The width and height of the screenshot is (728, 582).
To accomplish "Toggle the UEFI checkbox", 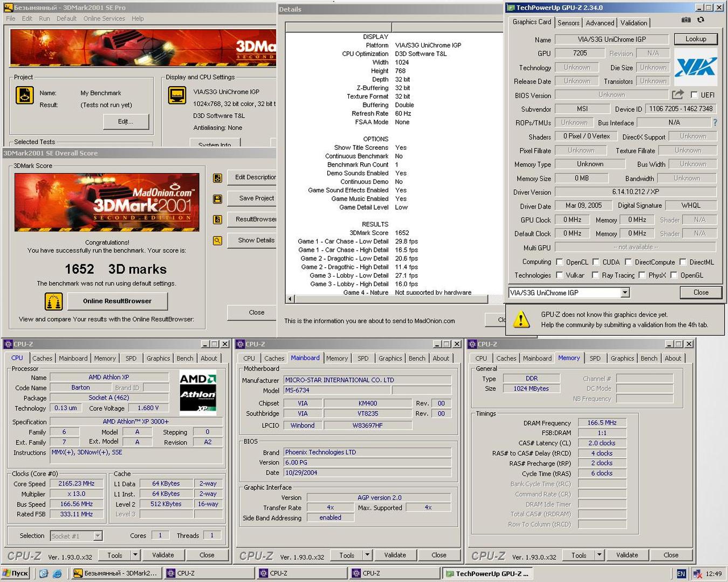I will click(x=694, y=95).
